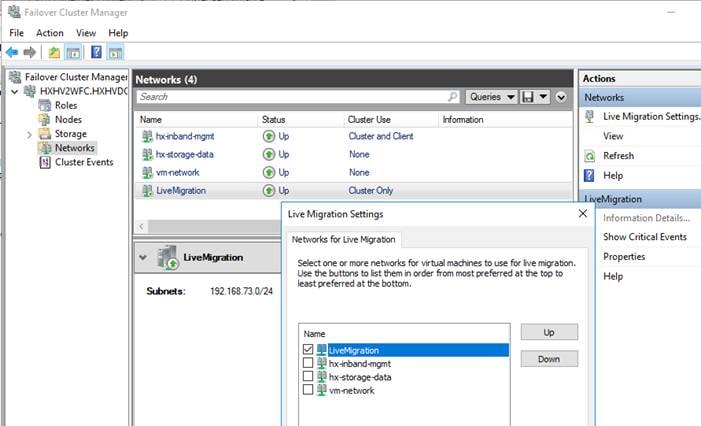The image size is (701, 426).
Task: Click the Cluster Only cell for LiveMigration
Action: pyautogui.click(x=371, y=190)
